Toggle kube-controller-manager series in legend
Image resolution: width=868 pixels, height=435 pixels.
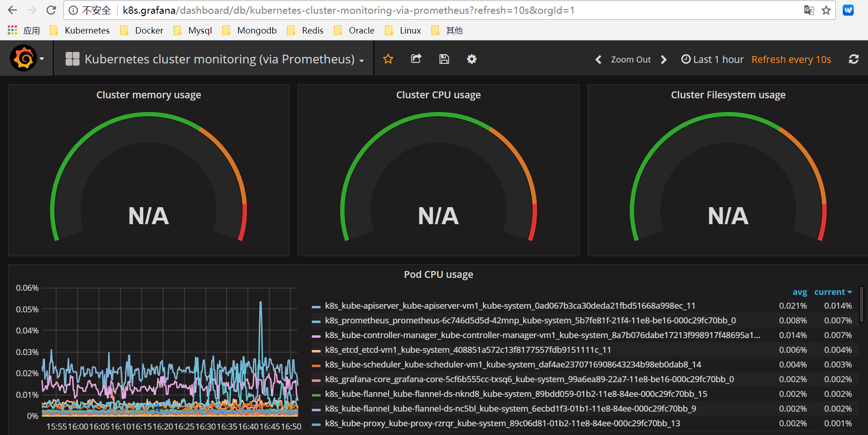[542, 335]
